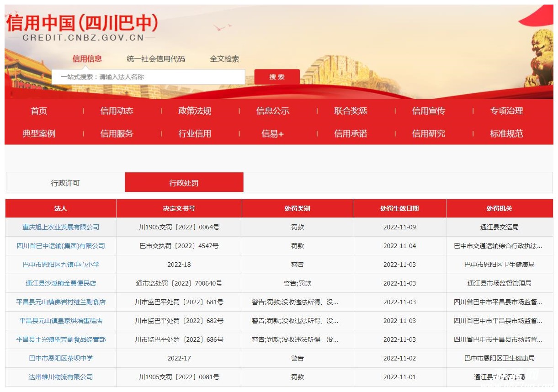Viewport: 558px width, 392px height.
Task: Focus the 一站式搜索 search input field
Action: [149, 77]
